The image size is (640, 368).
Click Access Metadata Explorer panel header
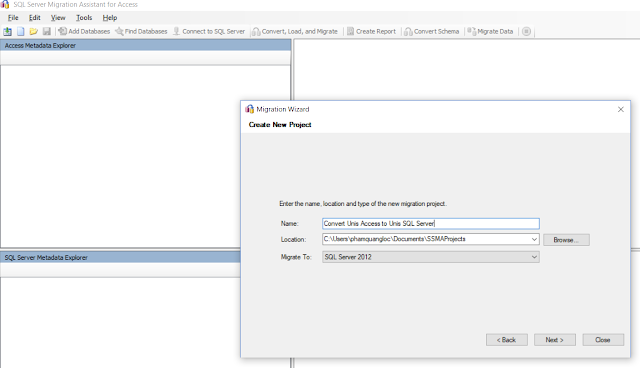coord(146,45)
